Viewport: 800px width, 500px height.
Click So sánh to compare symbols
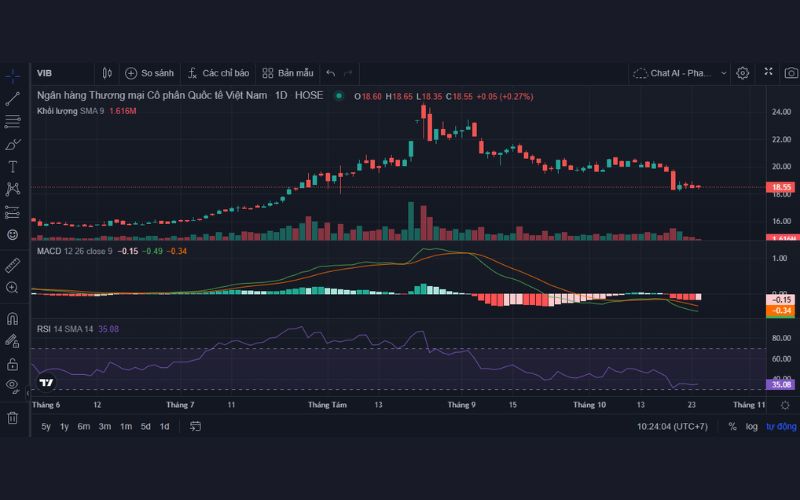coord(149,73)
